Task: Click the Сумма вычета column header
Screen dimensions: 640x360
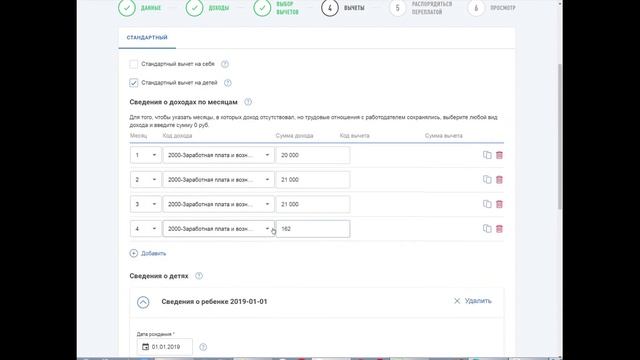Action: tap(443, 136)
